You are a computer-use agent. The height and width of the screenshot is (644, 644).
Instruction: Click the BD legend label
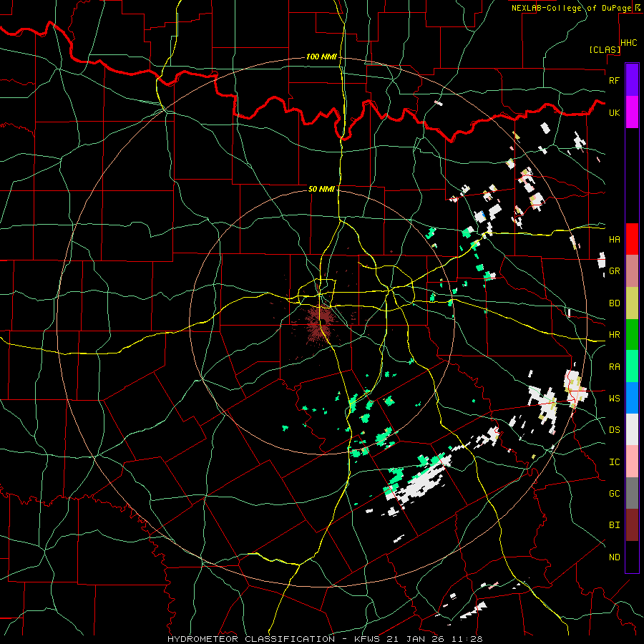pos(614,303)
